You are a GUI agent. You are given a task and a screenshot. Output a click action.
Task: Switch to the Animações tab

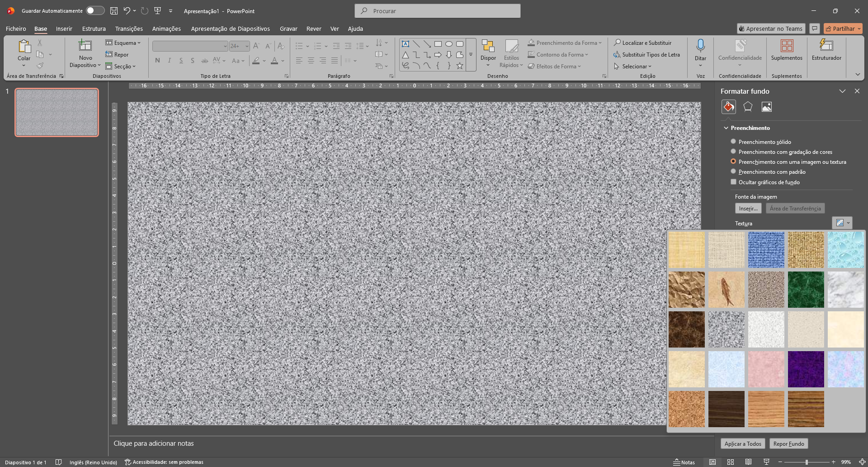pos(166,29)
